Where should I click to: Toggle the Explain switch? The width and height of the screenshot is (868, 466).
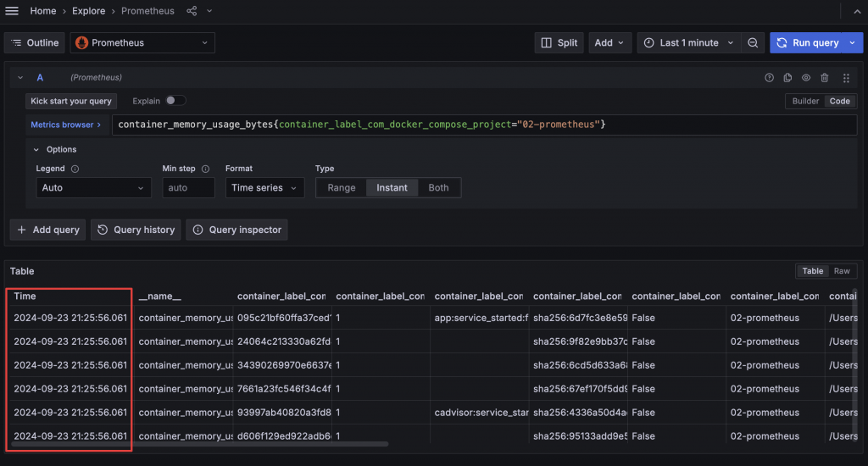click(175, 100)
